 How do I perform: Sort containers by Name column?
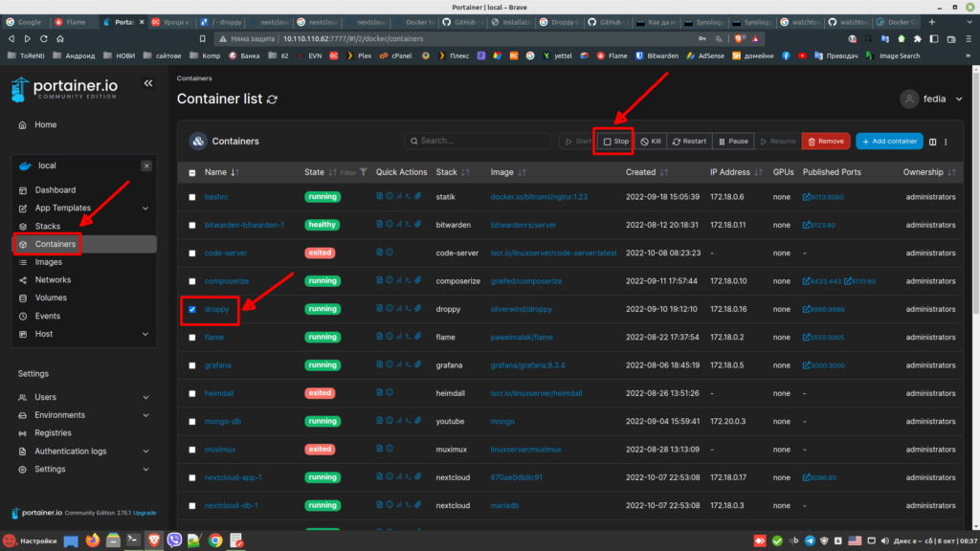[222, 172]
